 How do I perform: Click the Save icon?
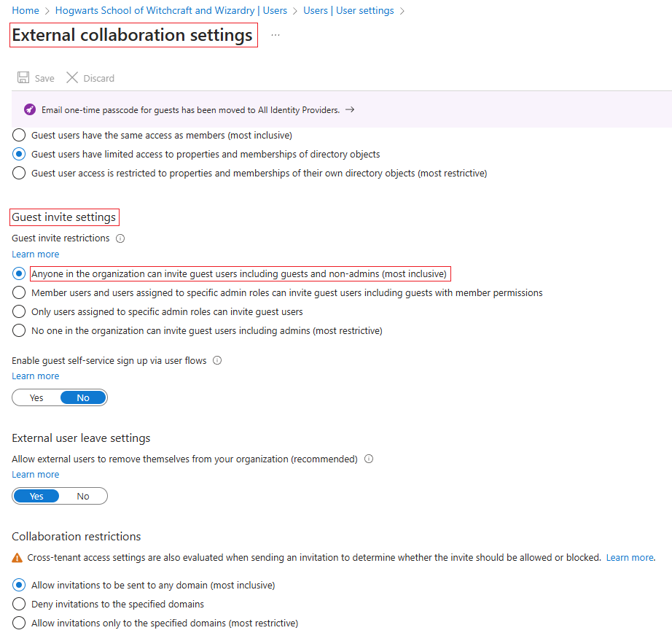click(23, 78)
